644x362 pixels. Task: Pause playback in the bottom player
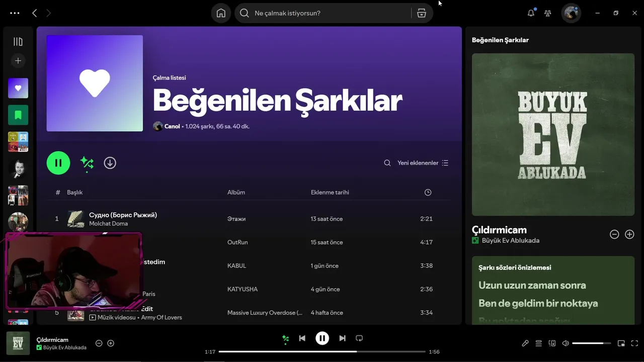pos(322,338)
